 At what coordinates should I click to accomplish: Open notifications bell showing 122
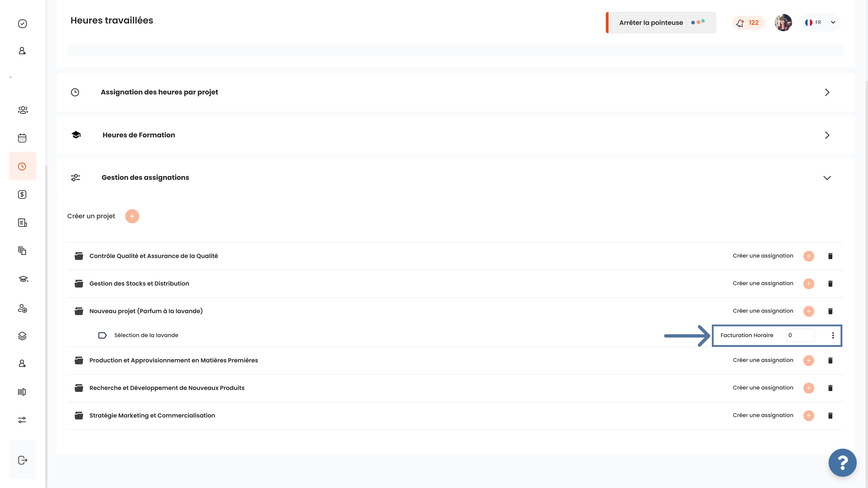[748, 23]
